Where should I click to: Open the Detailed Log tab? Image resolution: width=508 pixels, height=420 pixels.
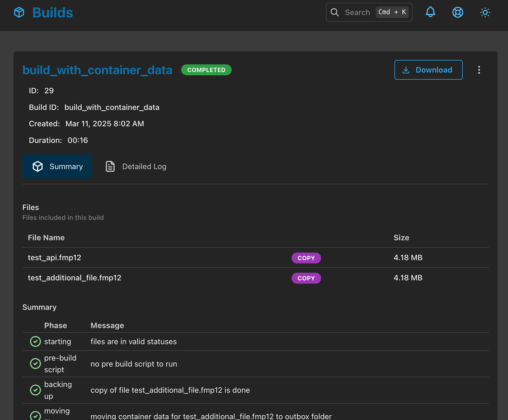point(136,166)
